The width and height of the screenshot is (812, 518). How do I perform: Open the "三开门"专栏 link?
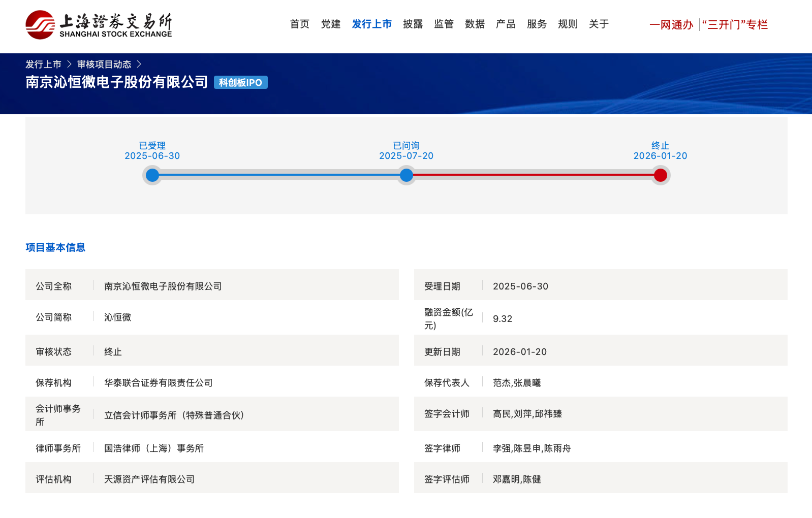click(x=735, y=24)
